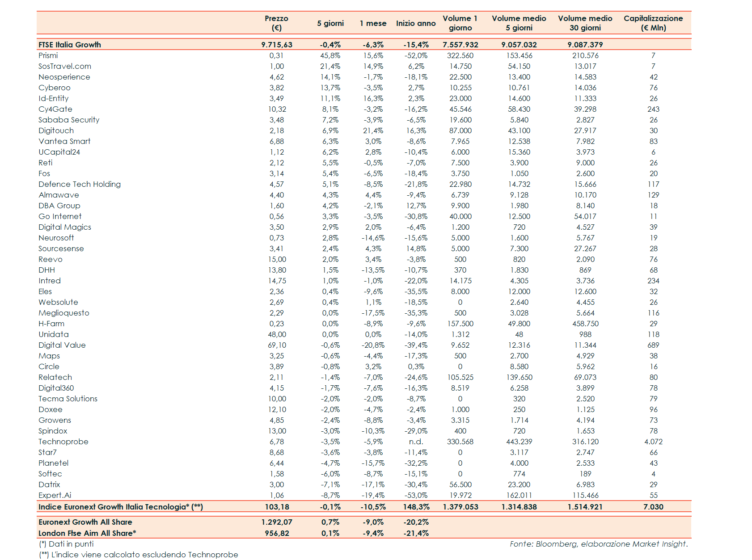Screen dimensions: 752x560
Task: Select the "Star7" company name
Action: 47,452
